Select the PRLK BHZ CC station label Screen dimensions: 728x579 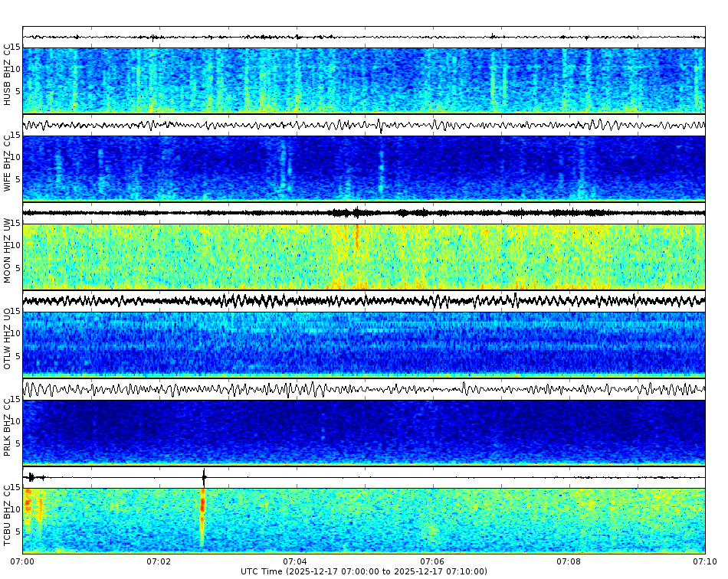(x=8, y=429)
